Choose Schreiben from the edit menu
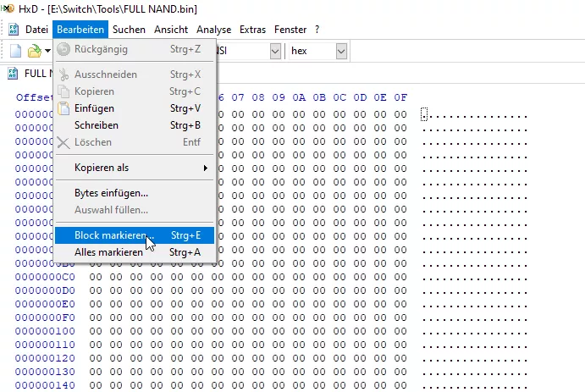585x392 pixels. coord(96,125)
